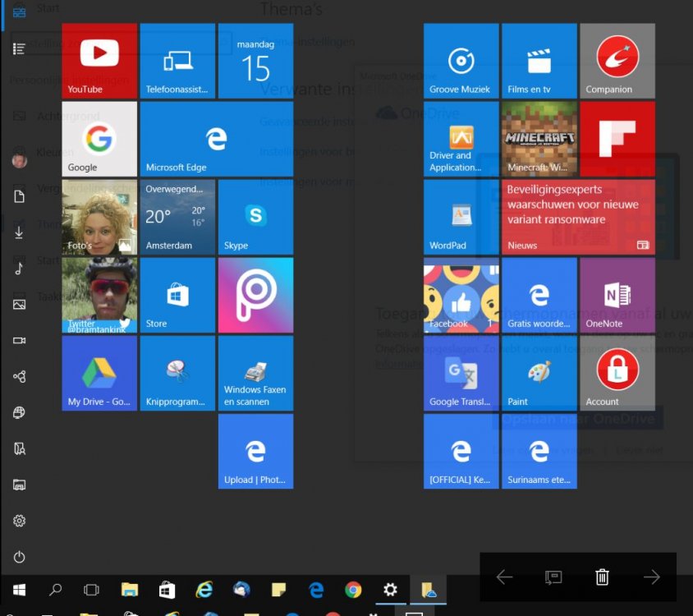Expand the Start hamburger menu
The width and height of the screenshot is (693, 616).
pyautogui.click(x=19, y=11)
